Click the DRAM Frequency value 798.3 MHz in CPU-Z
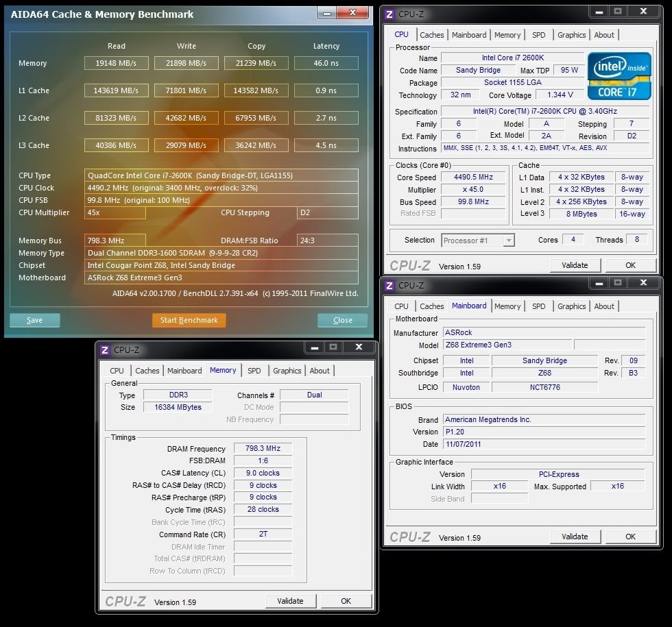 coord(263,448)
